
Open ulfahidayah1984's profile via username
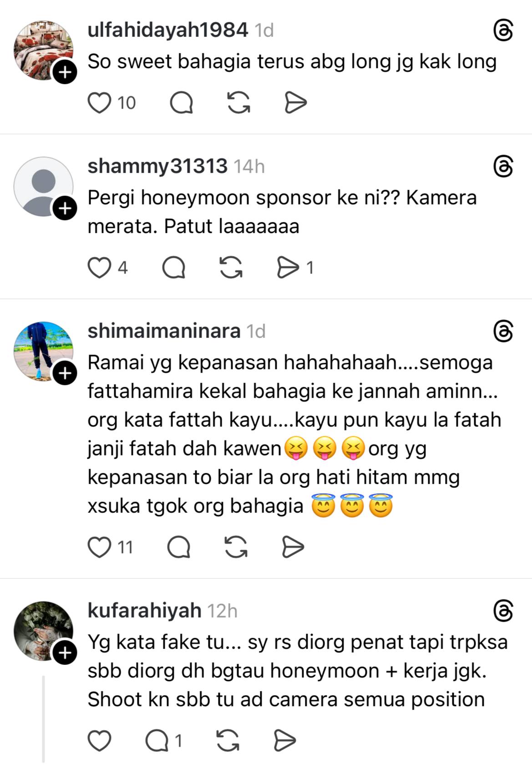coord(167,30)
